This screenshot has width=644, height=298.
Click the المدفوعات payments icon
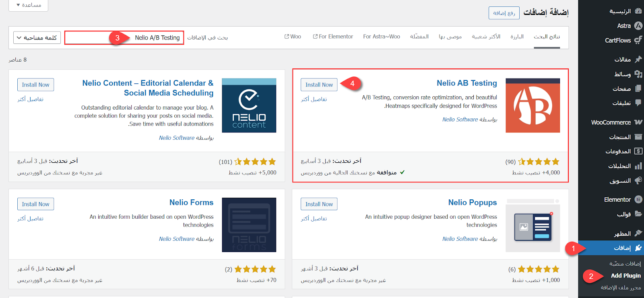click(x=638, y=151)
